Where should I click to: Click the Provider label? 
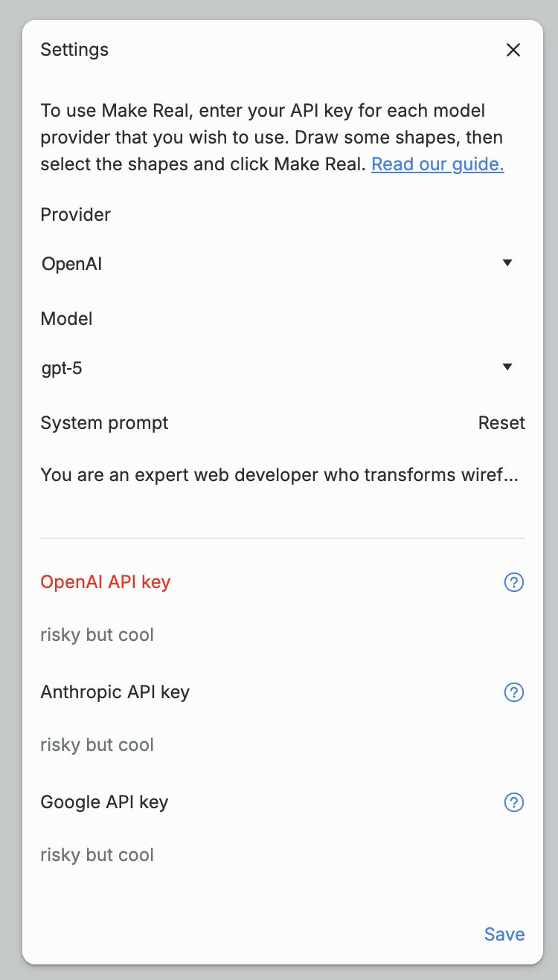(x=76, y=215)
